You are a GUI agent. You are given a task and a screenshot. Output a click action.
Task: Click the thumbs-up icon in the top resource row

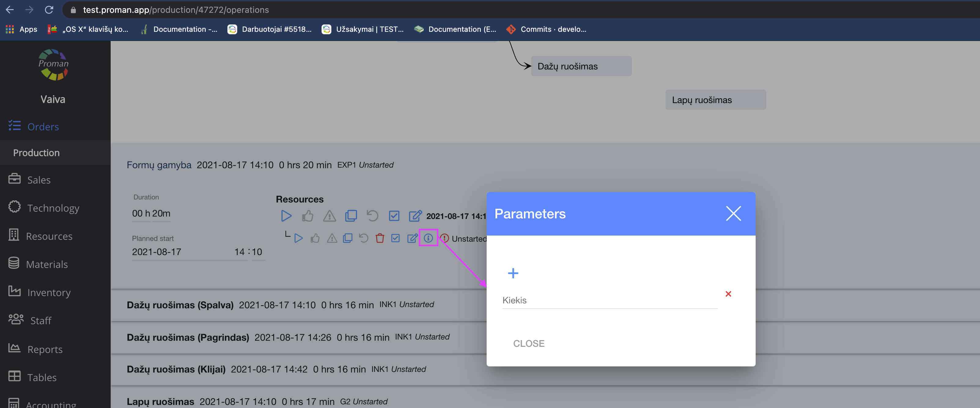(308, 216)
